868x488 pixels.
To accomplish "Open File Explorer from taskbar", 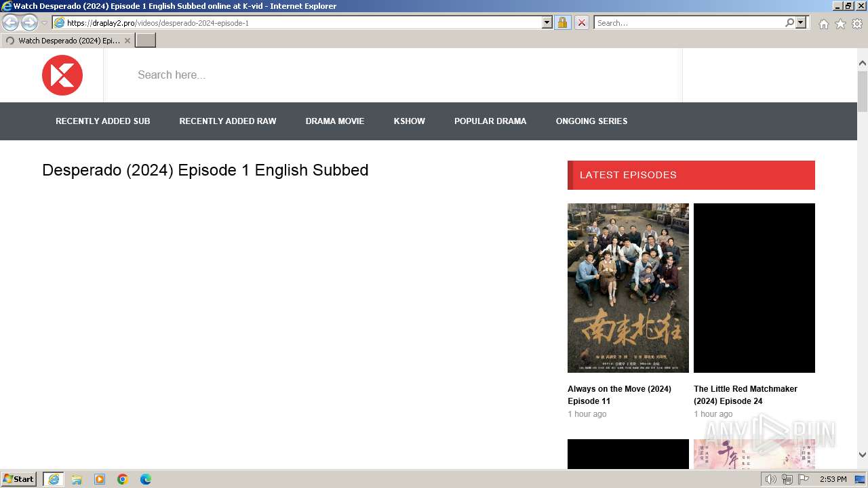I will pos(77,479).
